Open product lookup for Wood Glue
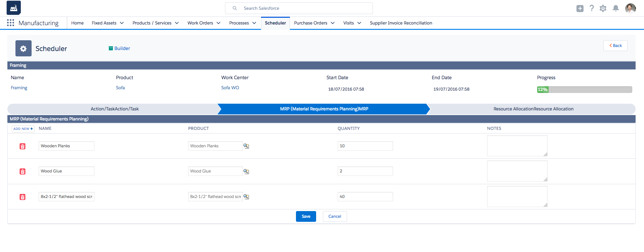Screen dimensions: 644x252 pos(246,171)
